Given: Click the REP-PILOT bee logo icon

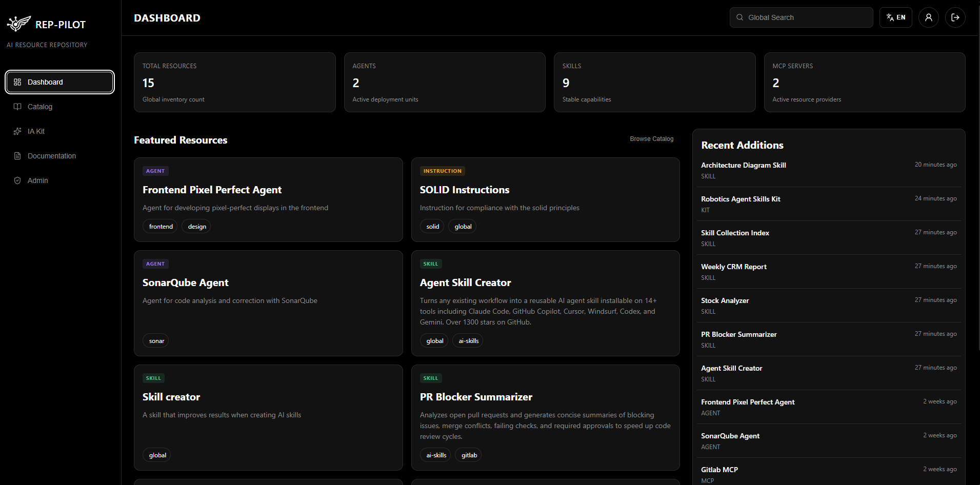Looking at the screenshot, I should [19, 24].
